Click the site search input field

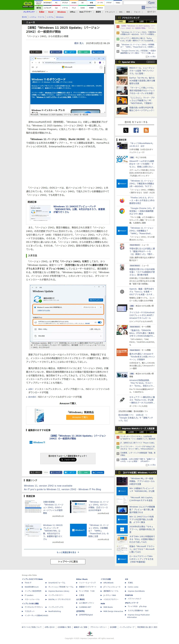click(x=135, y=3)
